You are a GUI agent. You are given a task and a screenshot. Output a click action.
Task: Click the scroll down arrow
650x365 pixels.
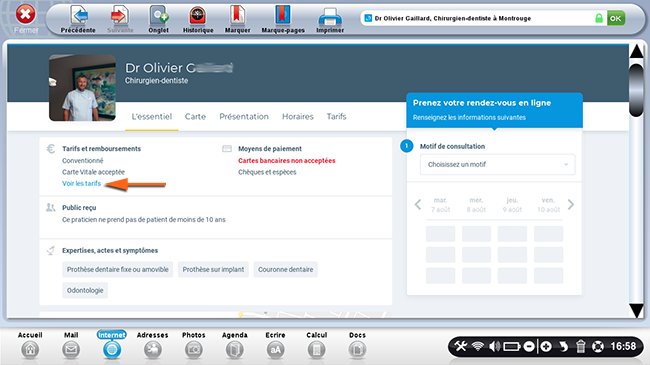(636, 310)
